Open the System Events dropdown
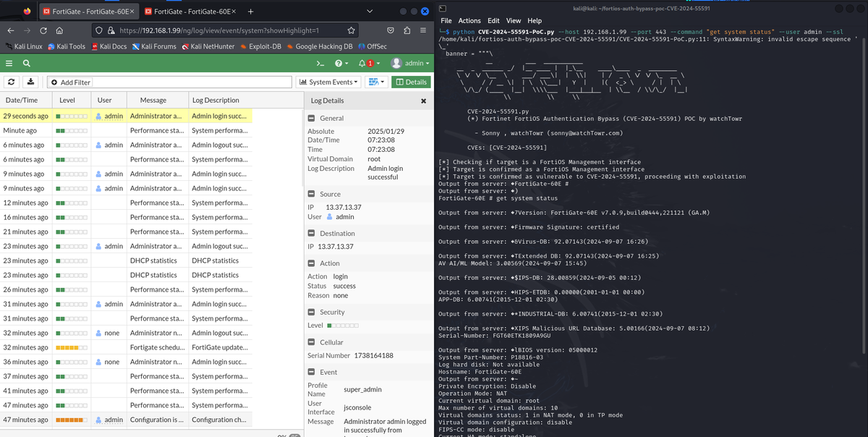 (329, 82)
